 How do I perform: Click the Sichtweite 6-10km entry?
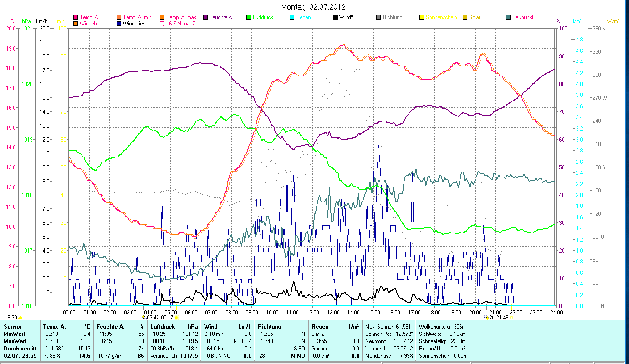(x=442, y=334)
